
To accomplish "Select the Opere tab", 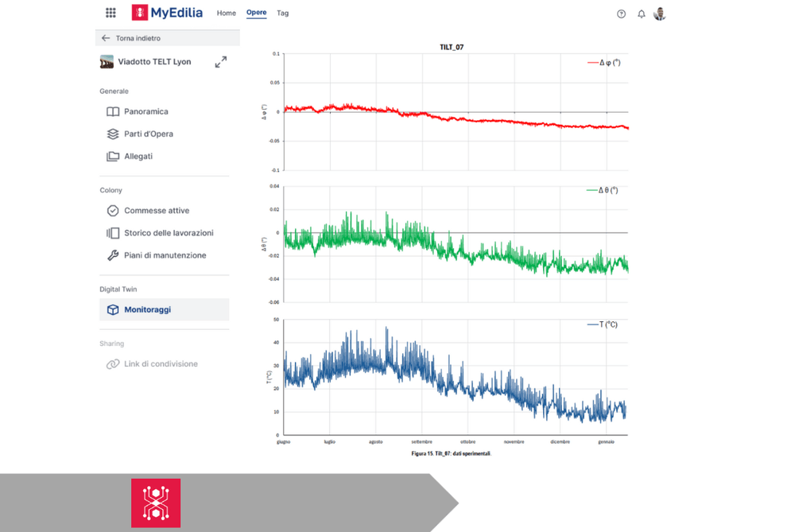I will click(256, 13).
